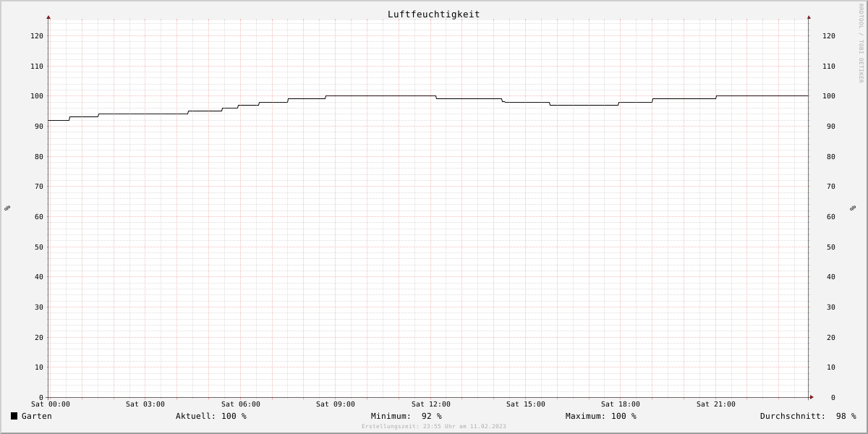Select the Sat 15:00 time axis label
The image size is (868, 434).
point(526,404)
